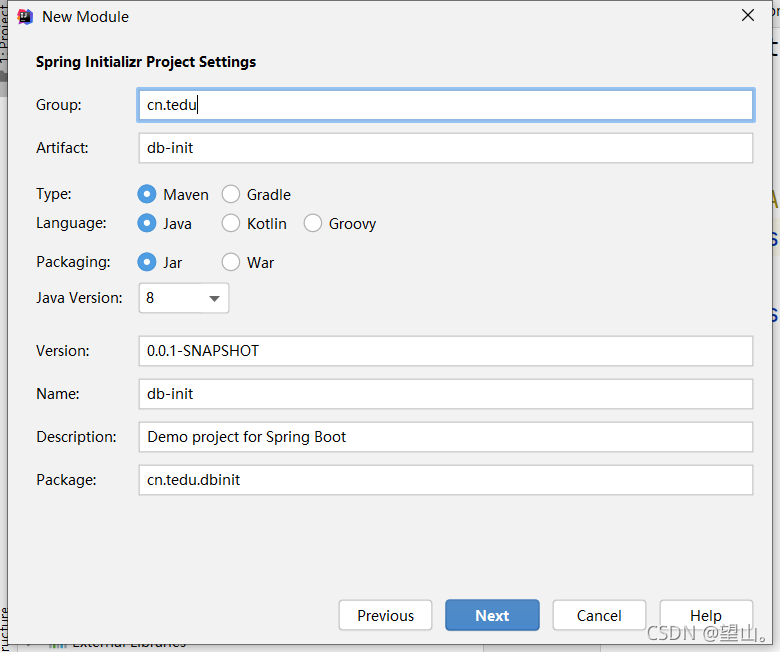Close the New Module dialog
The height and width of the screenshot is (652, 780).
pos(748,16)
